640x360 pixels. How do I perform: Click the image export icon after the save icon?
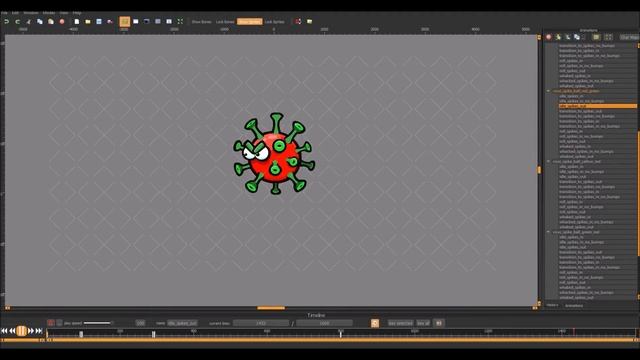[x=110, y=21]
